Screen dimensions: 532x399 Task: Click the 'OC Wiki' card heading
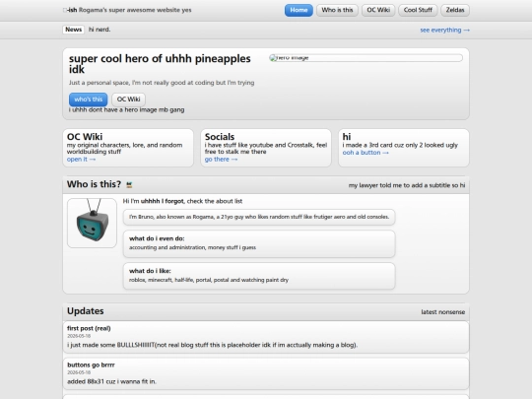(x=85, y=137)
